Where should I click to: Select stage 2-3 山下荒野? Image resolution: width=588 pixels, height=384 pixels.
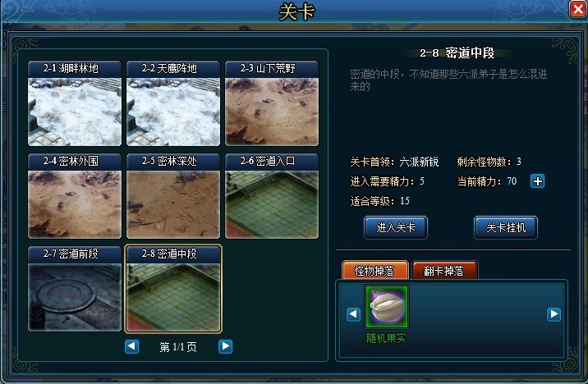click(x=272, y=103)
